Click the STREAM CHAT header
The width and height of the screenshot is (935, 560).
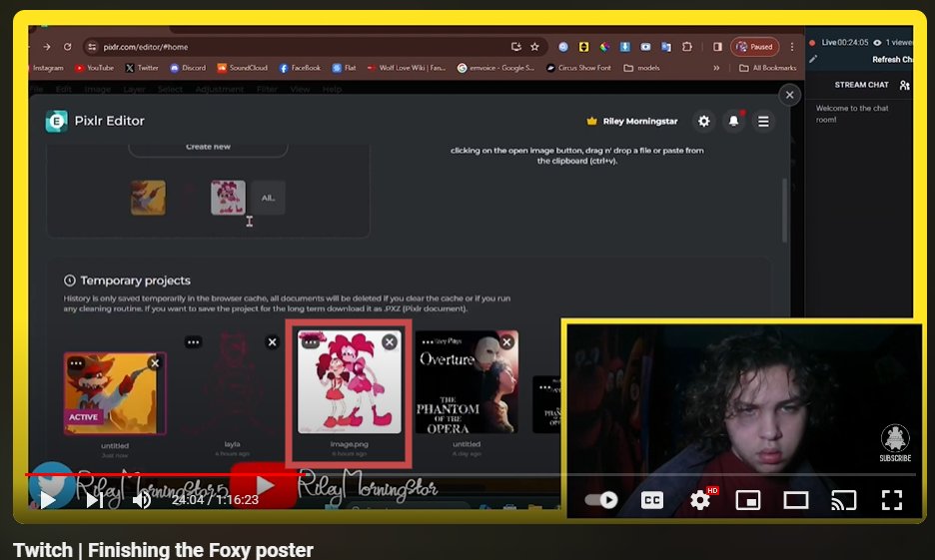(x=862, y=85)
